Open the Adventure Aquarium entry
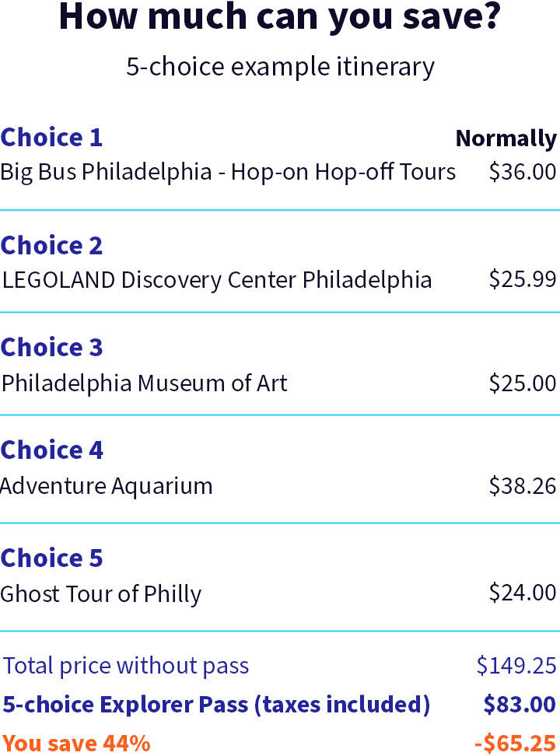This screenshot has height=756, width=560. click(x=106, y=486)
